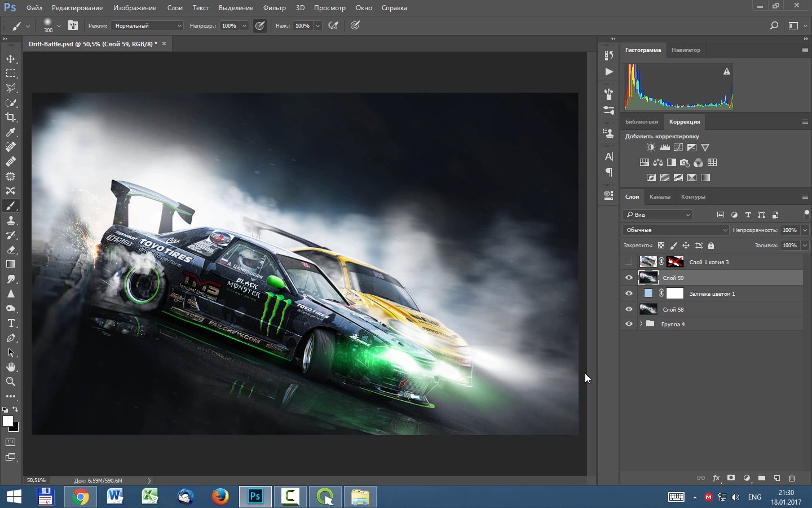The height and width of the screenshot is (508, 812).
Task: Switch to the Контуры tab
Action: 693,197
